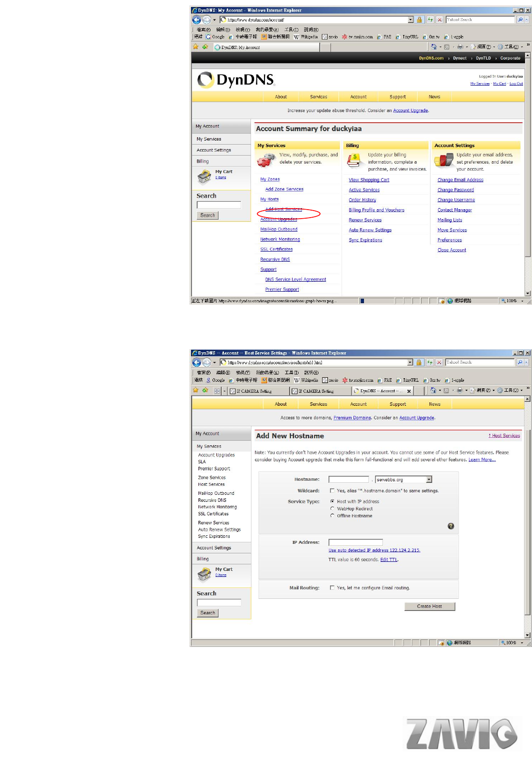The image size is (532, 758).
Task: Click Renew Services link under Billing
Action: tap(365, 220)
